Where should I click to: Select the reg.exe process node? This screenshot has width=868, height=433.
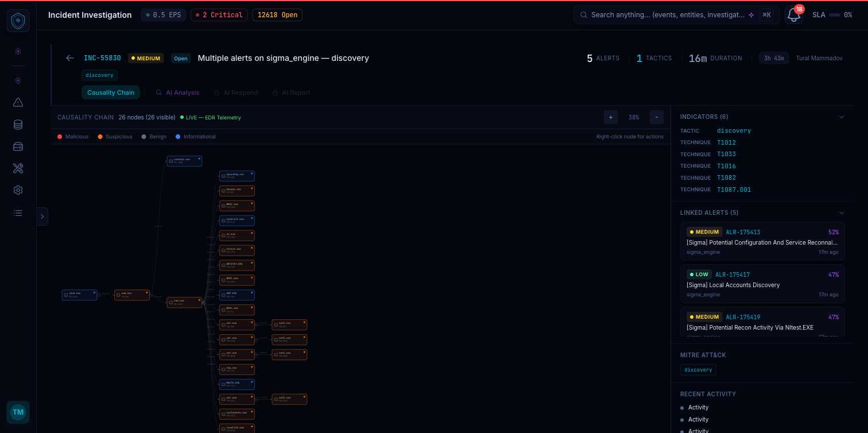point(237,369)
